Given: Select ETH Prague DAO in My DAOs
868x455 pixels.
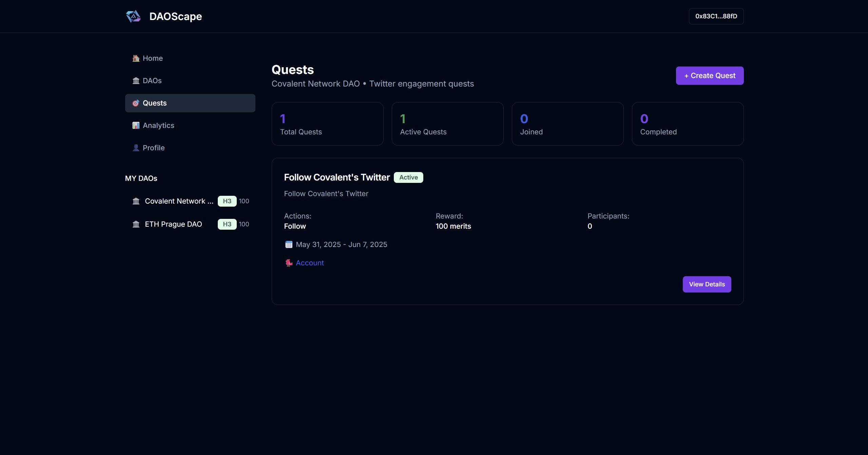Looking at the screenshot, I should point(173,224).
